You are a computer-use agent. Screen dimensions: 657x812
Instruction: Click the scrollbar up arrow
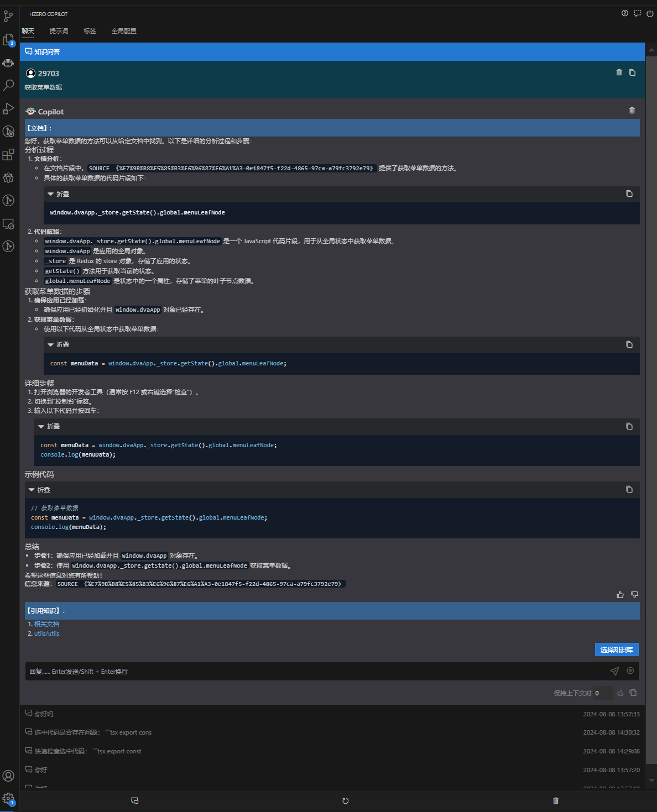click(x=651, y=50)
